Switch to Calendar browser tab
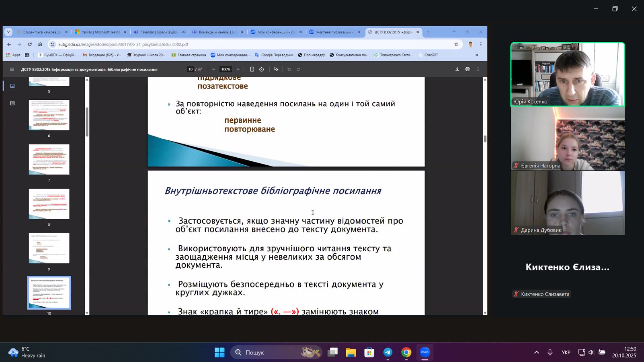This screenshot has width=644, height=362. point(159,32)
